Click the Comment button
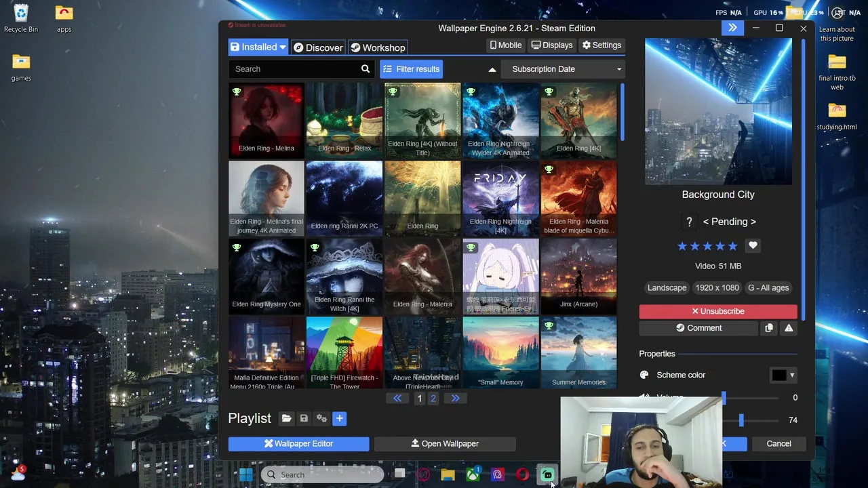868x488 pixels. [698, 328]
